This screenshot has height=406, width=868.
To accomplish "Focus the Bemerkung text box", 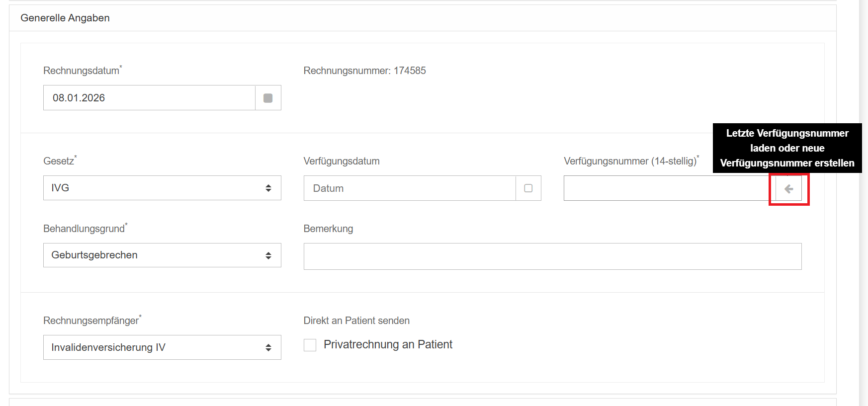I will point(552,256).
